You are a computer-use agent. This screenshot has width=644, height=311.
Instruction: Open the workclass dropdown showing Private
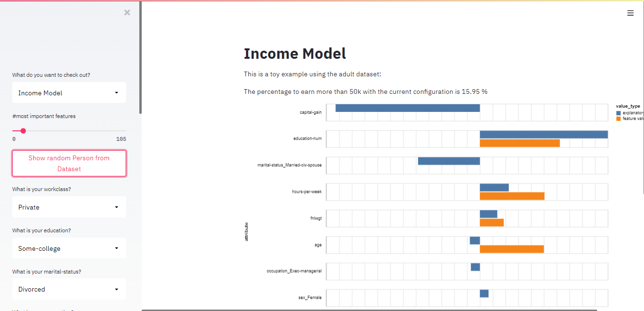click(x=69, y=207)
